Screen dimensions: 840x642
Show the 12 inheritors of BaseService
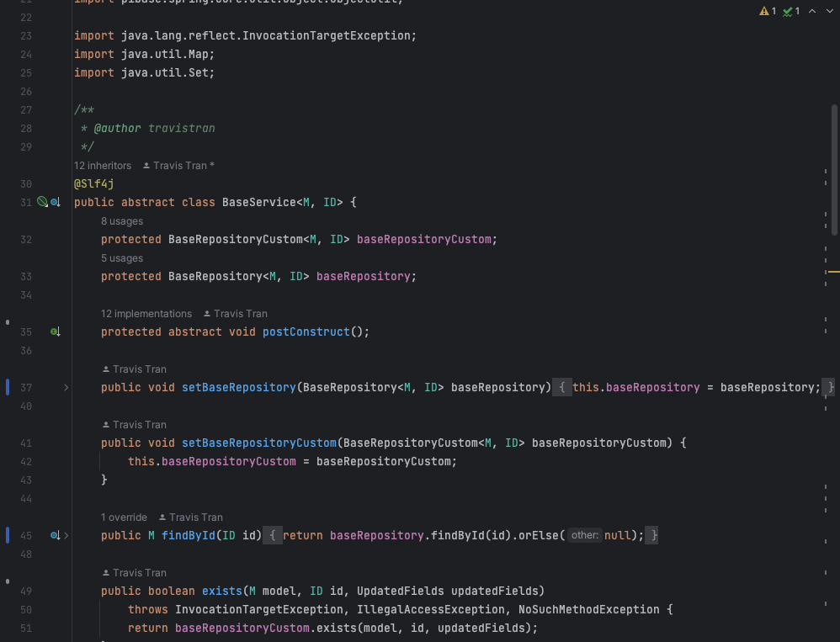(103, 166)
